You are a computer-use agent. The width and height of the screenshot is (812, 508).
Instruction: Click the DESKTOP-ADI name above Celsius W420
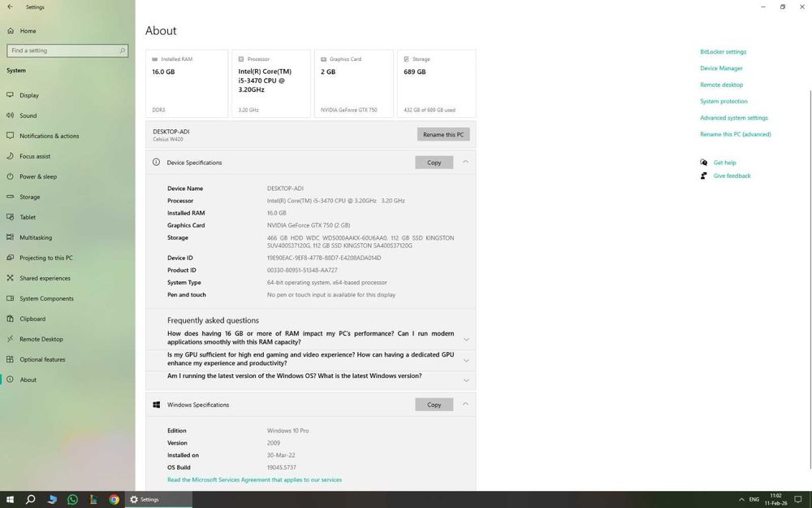click(171, 132)
